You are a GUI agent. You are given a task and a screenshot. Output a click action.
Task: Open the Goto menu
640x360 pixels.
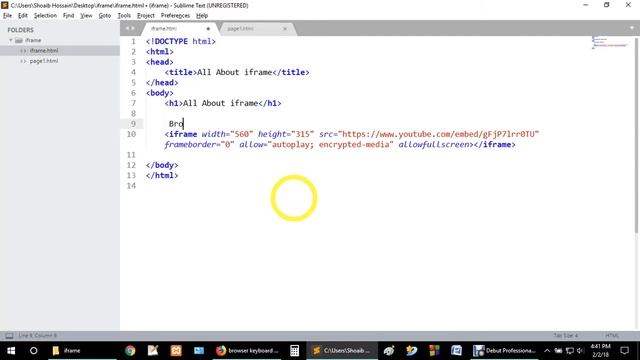pos(104,16)
